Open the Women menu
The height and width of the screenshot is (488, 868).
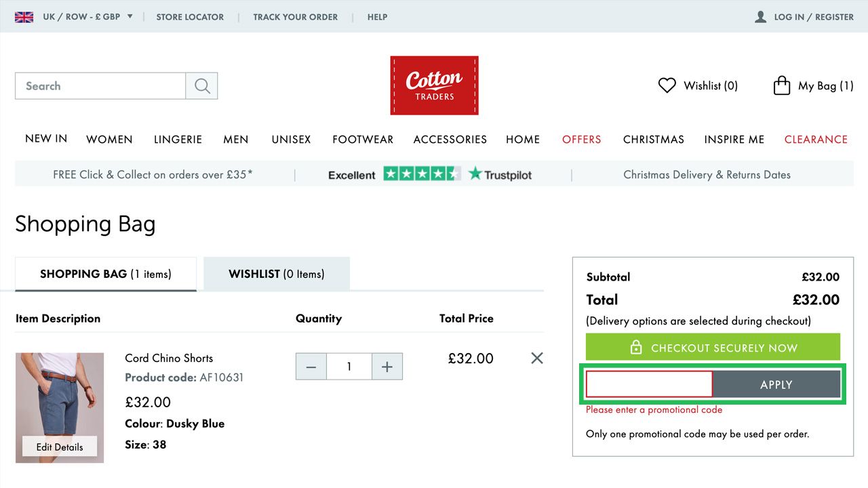point(109,139)
